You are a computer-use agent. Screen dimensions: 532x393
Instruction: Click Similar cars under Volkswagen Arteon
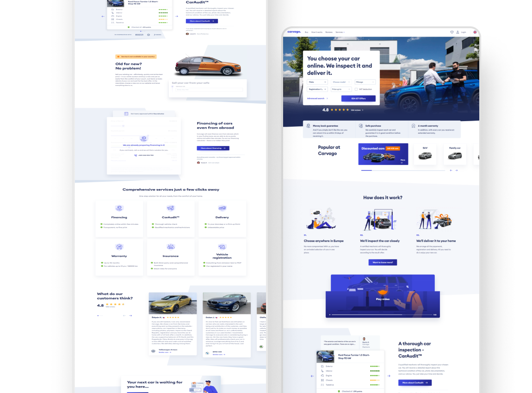[x=165, y=352]
